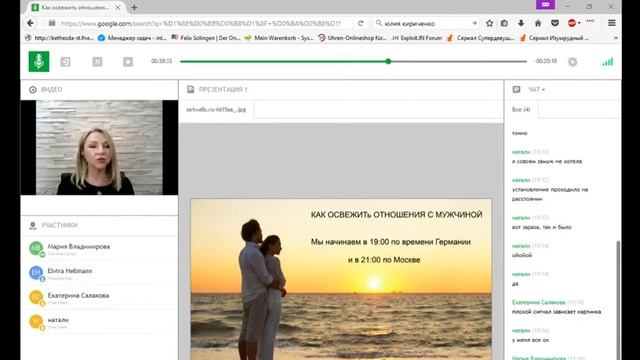Click the sunset couple presentation slide
Screen dimensions: 640x360
pos(341,279)
